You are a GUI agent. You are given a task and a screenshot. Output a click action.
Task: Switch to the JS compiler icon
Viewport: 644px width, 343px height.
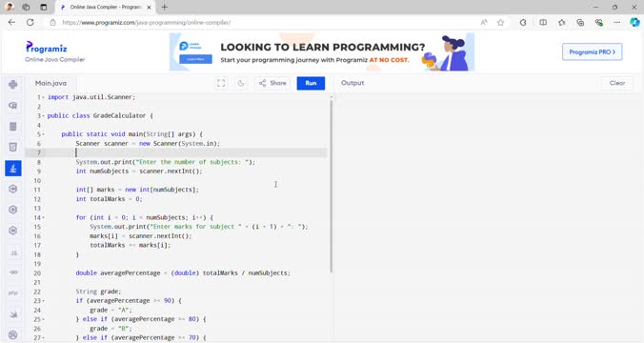tap(13, 253)
